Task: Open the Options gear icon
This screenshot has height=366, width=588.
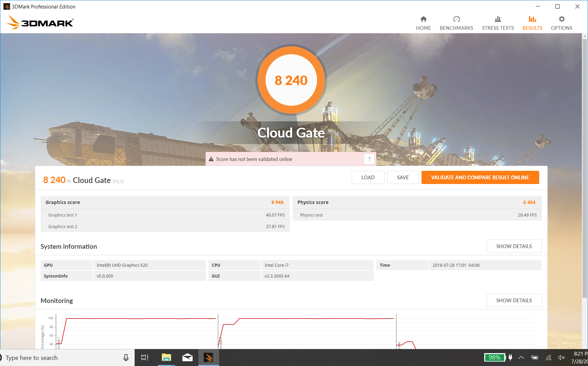Action: (562, 19)
